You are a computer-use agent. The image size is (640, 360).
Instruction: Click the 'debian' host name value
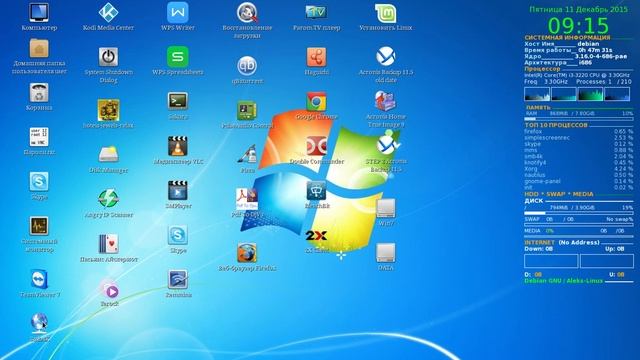[x=588, y=44]
